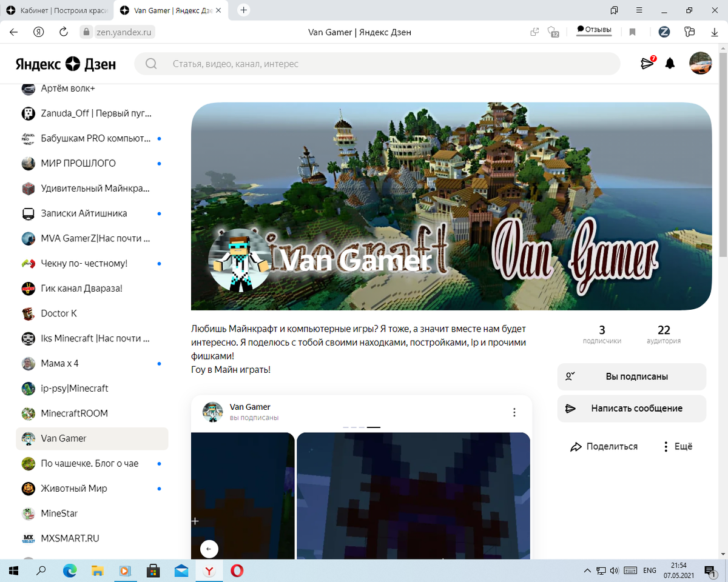Click the search magnifier icon
Screen dimensions: 728x582
coord(151,64)
